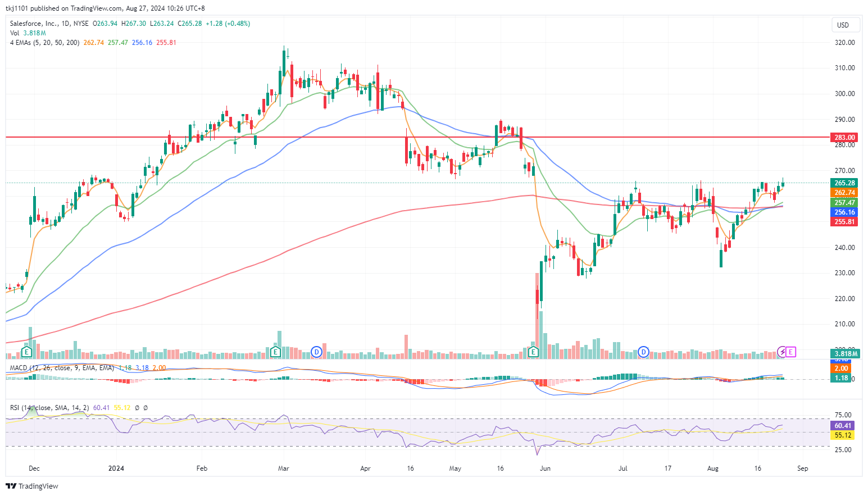Click the Sep label on time axis
The image size is (868, 496).
[803, 468]
